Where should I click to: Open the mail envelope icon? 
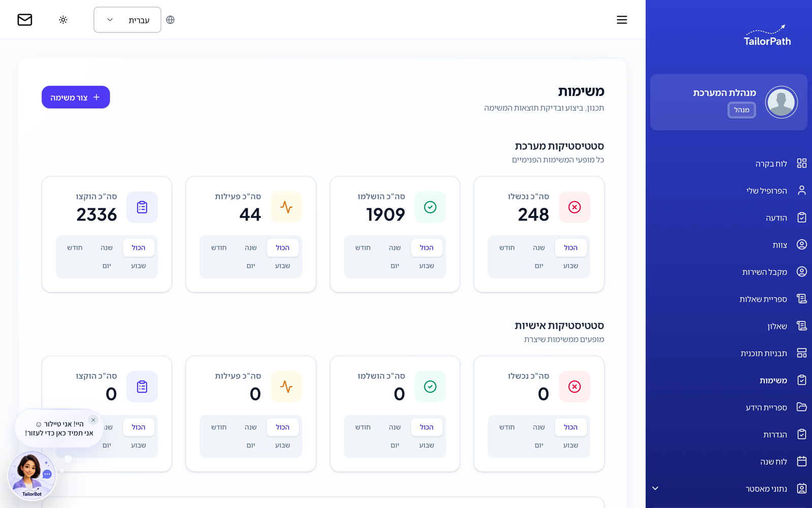tap(25, 20)
